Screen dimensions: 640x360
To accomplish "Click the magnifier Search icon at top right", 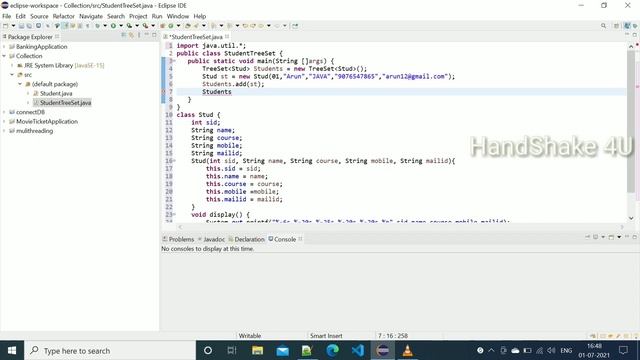I will tap(603, 26).
